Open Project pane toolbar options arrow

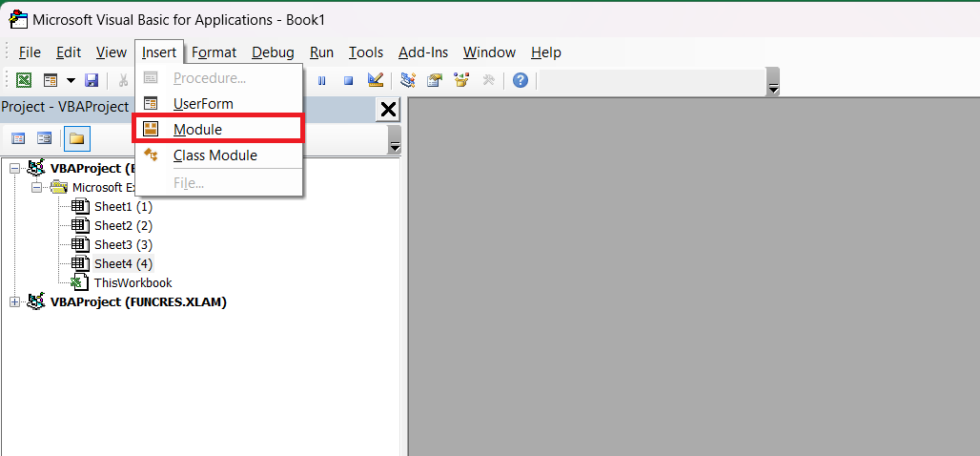(x=395, y=139)
